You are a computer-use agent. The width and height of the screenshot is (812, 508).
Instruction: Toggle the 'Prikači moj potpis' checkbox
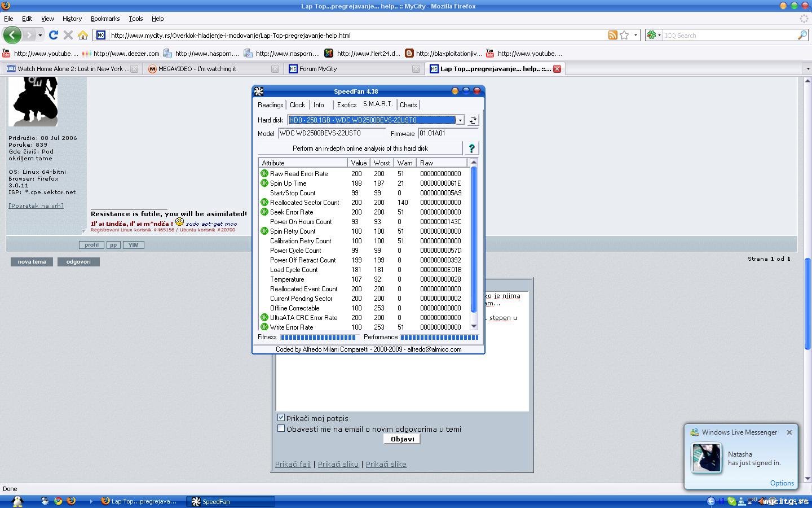coord(281,418)
